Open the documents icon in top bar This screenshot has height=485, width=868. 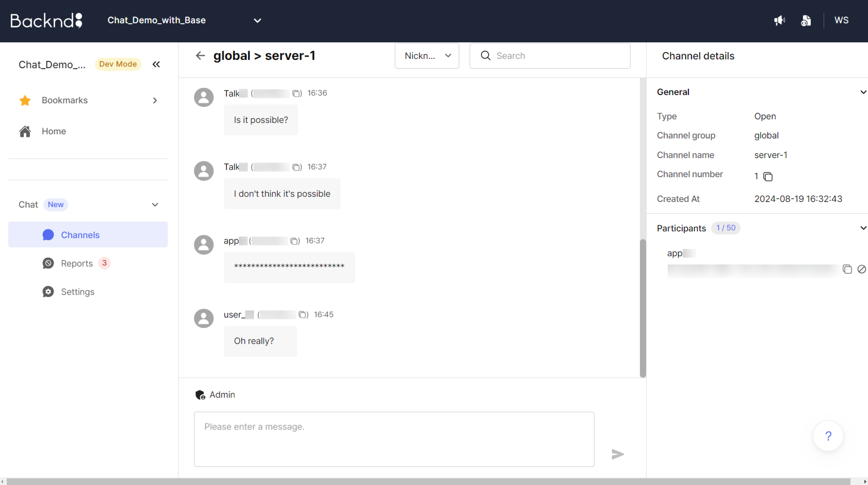click(806, 21)
